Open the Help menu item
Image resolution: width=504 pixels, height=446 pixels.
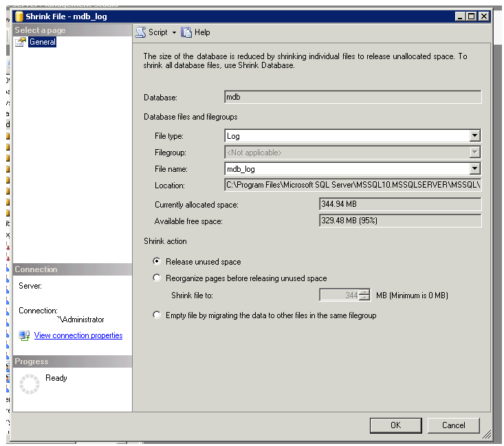click(202, 32)
